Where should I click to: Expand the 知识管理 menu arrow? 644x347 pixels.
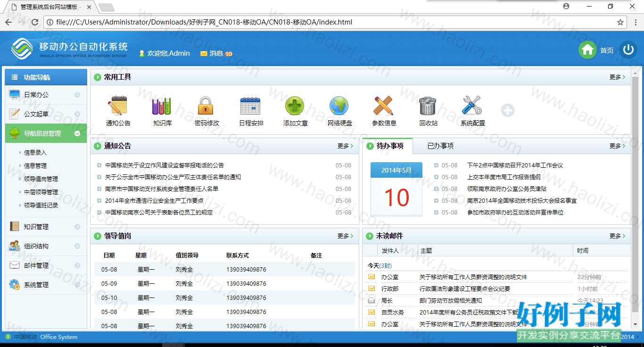coord(77,227)
